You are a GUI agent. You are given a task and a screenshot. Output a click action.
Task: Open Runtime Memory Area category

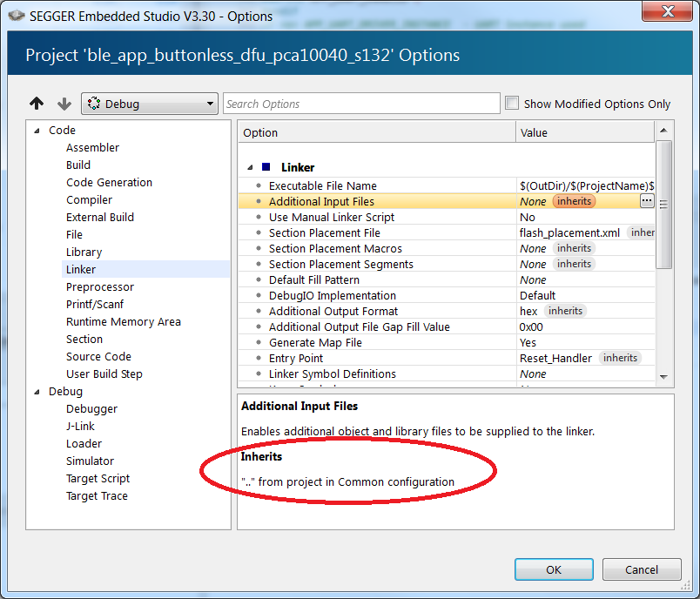pos(124,322)
